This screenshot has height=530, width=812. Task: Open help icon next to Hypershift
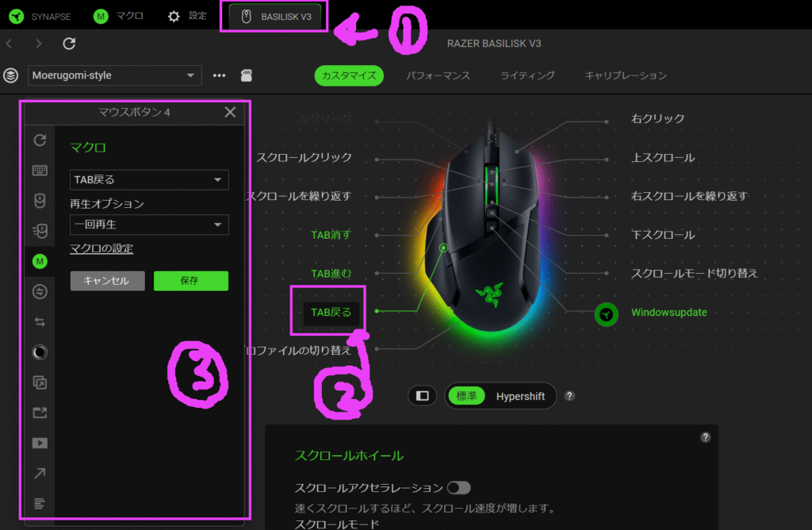pos(569,396)
